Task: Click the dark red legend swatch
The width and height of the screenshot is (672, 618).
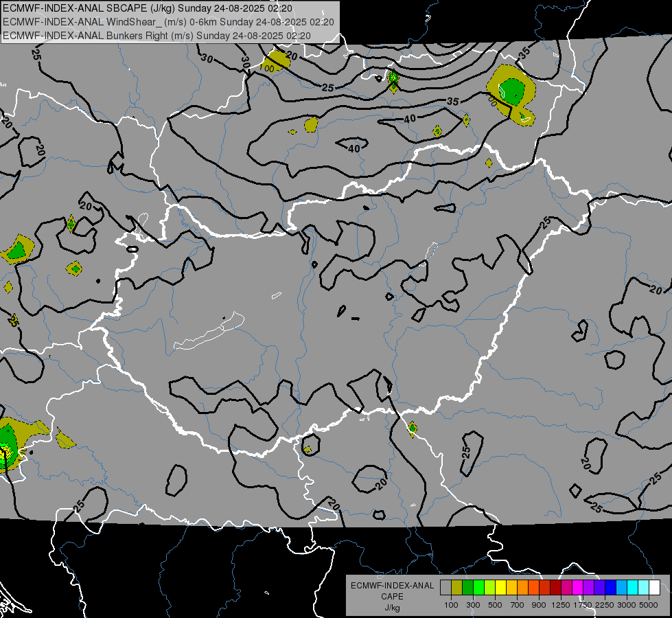Action: point(555,587)
